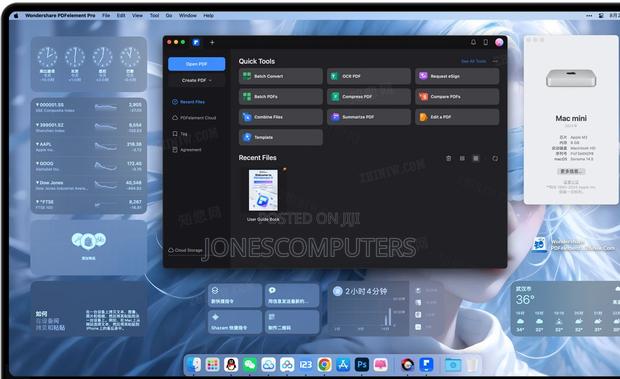Open the Edit menu in menu bar
This screenshot has width=620, height=379.
pyautogui.click(x=121, y=15)
